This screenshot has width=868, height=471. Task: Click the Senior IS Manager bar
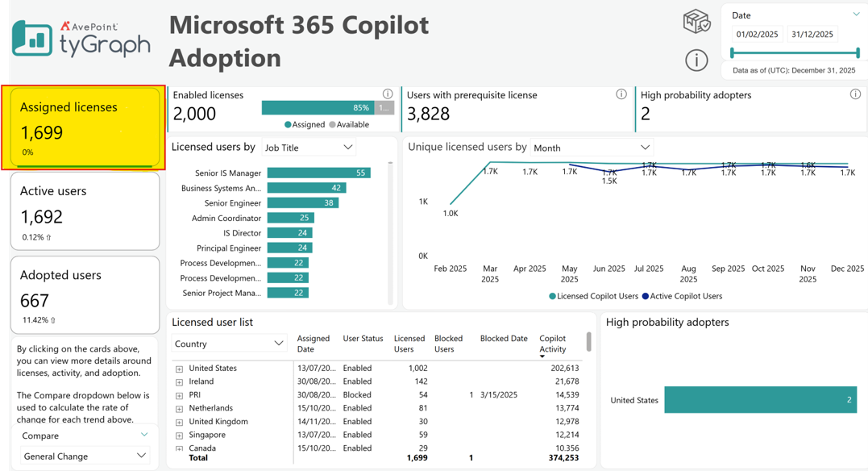click(319, 173)
